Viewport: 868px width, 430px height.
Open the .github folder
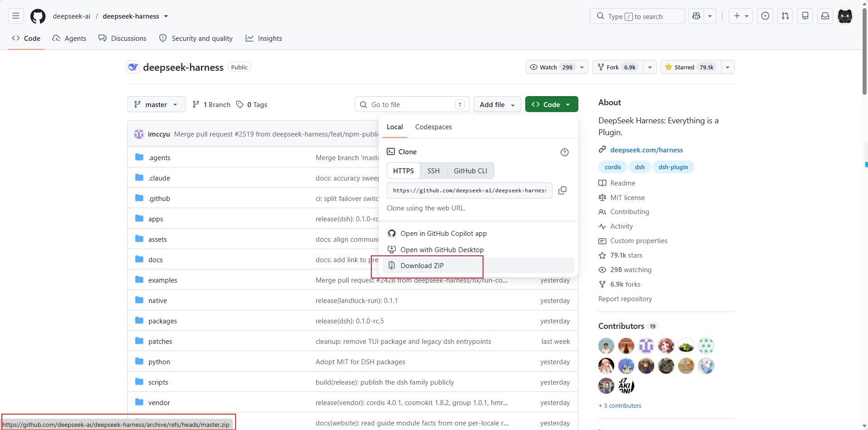[x=159, y=199]
